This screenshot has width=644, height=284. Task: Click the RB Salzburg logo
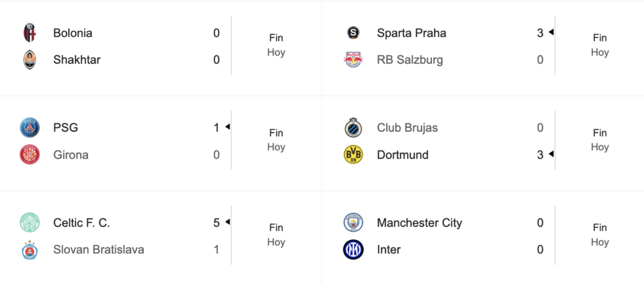pyautogui.click(x=353, y=60)
